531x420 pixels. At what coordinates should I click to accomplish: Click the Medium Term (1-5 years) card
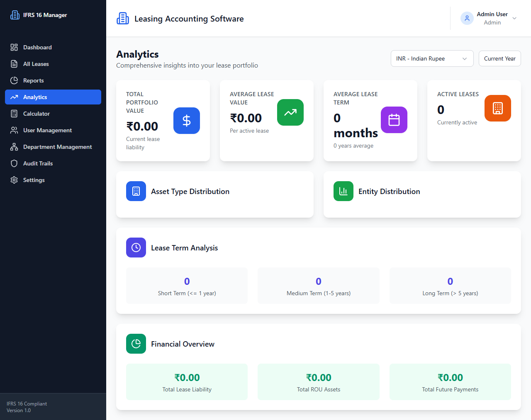[319, 286]
